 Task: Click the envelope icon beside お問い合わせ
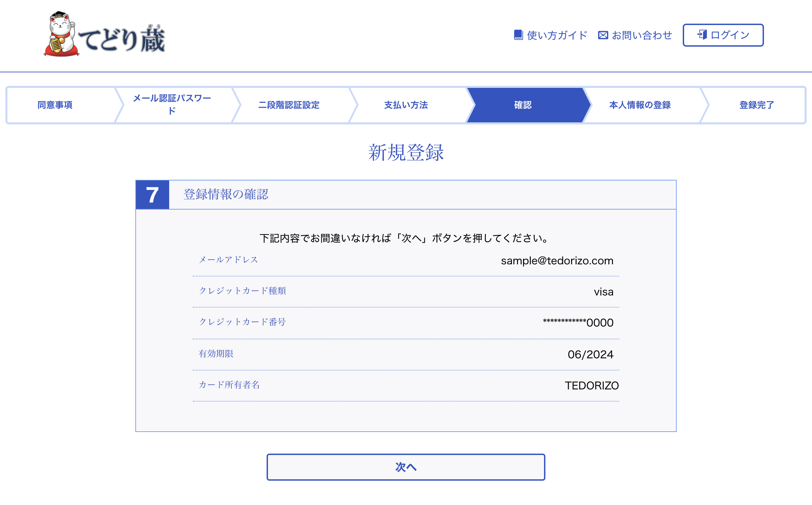(603, 35)
